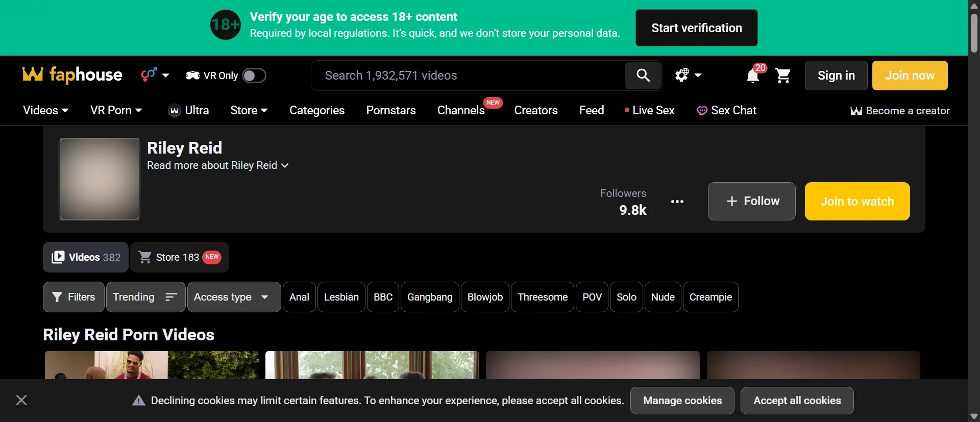Click the Follow button

(x=751, y=201)
